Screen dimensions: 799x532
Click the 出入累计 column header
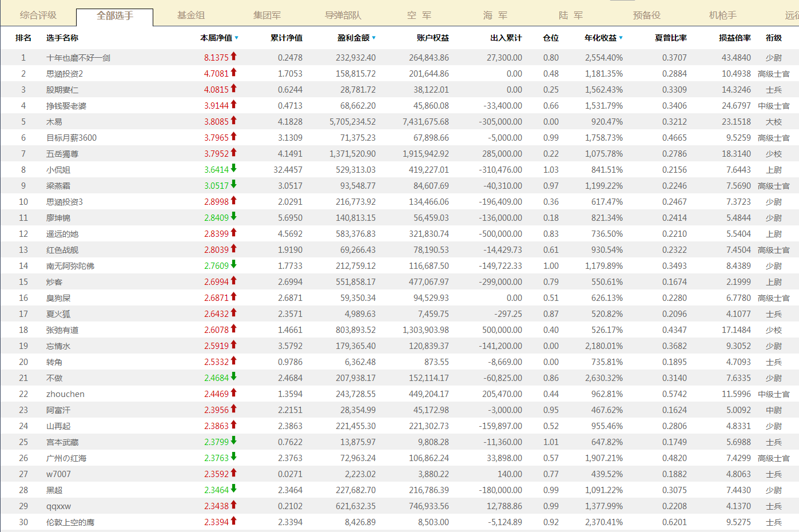[x=506, y=38]
